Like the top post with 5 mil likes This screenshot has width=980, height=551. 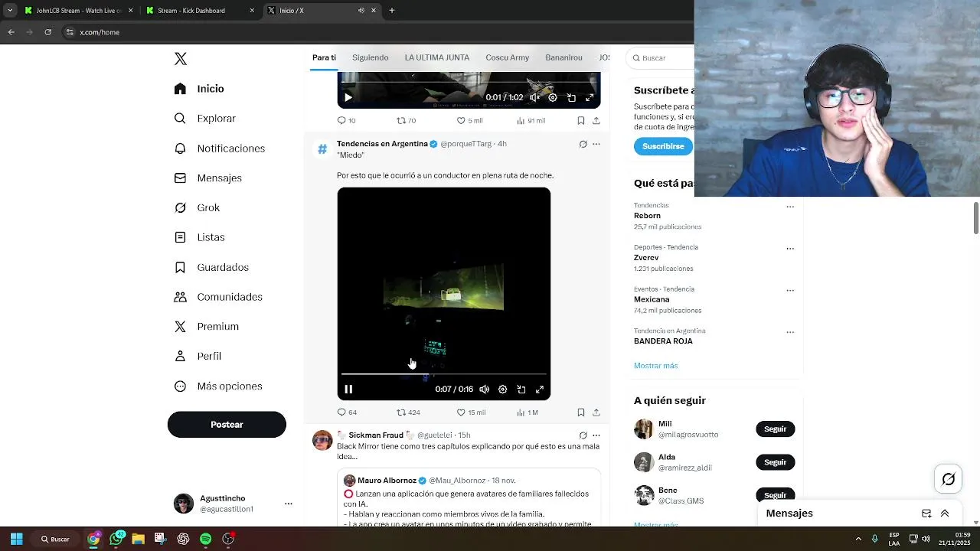click(x=469, y=121)
